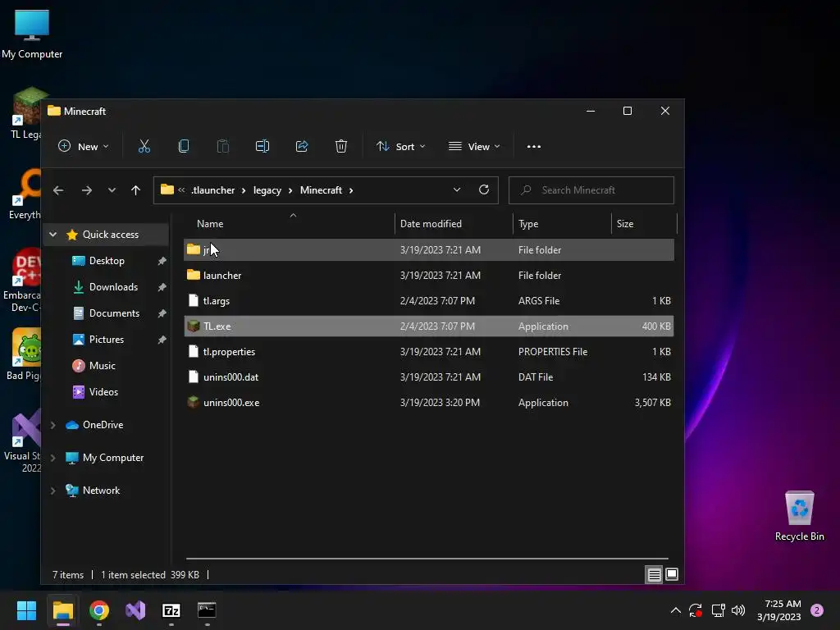This screenshot has width=840, height=630.
Task: Open Visual Studio from taskbar
Action: [135, 610]
